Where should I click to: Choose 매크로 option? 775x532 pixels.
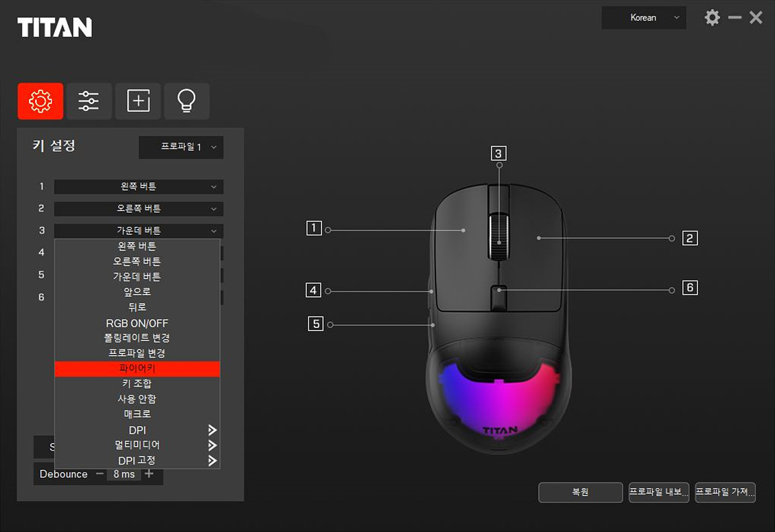click(138, 414)
